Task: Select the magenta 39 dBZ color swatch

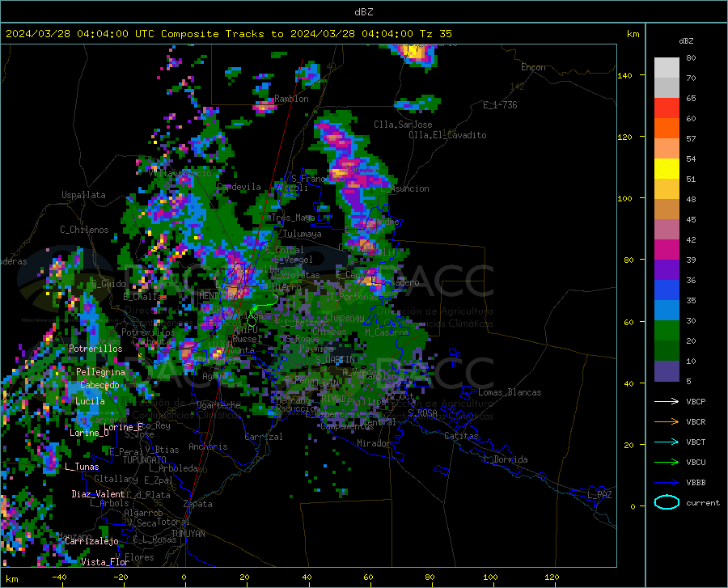Action: 667,250
